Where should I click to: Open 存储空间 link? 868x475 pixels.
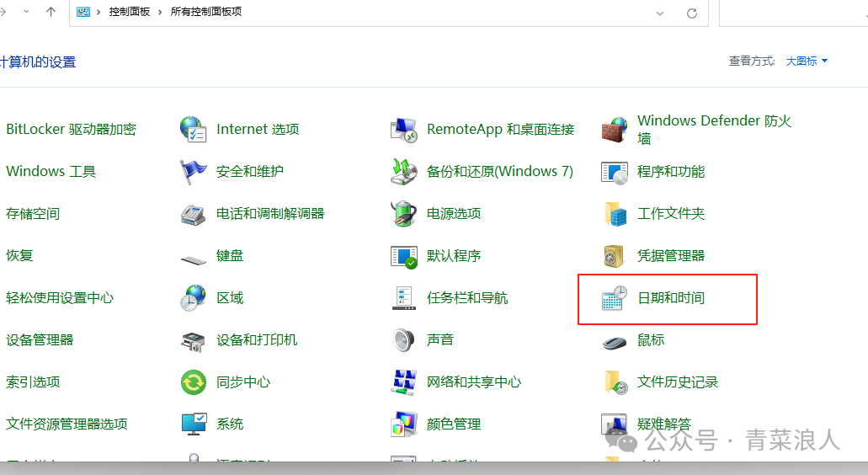(33, 214)
